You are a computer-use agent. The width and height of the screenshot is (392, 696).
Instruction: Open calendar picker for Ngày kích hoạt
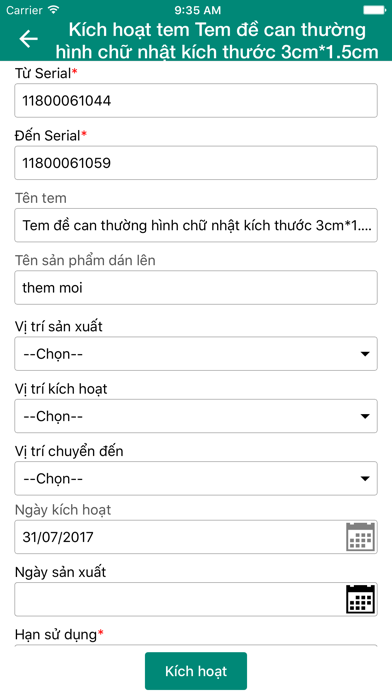360,537
